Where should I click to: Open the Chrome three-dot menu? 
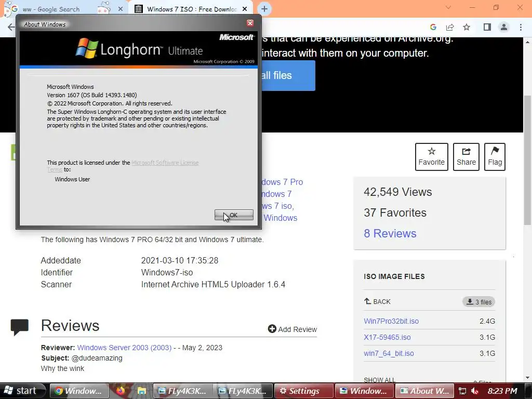(x=521, y=27)
